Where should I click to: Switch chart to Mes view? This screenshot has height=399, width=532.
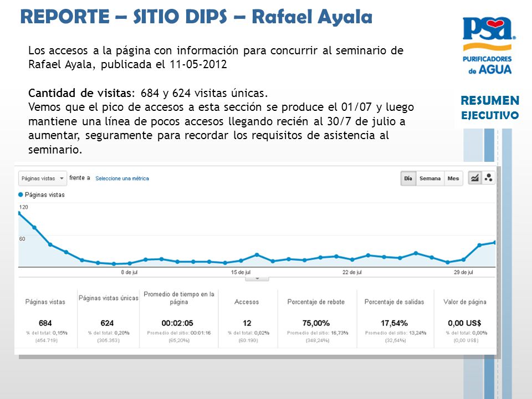[453, 178]
